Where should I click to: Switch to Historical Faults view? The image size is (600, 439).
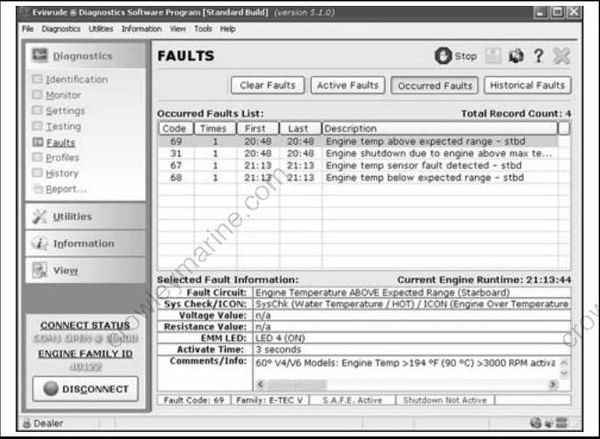[527, 86]
